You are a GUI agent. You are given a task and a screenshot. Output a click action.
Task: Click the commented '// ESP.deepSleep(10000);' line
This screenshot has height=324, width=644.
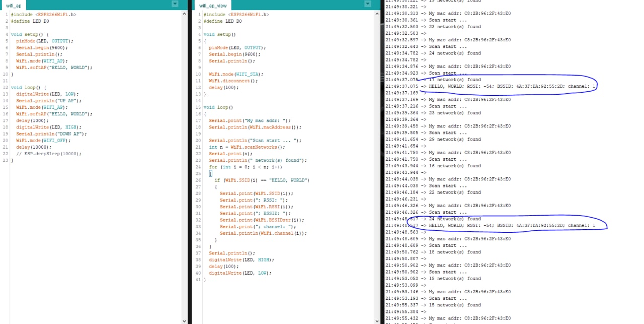pos(48,153)
